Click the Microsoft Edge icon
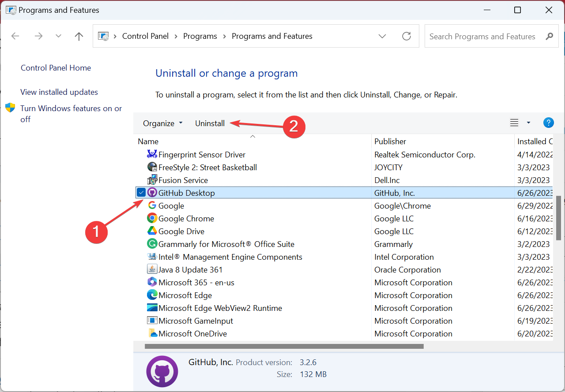The width and height of the screenshot is (565, 392). click(152, 295)
